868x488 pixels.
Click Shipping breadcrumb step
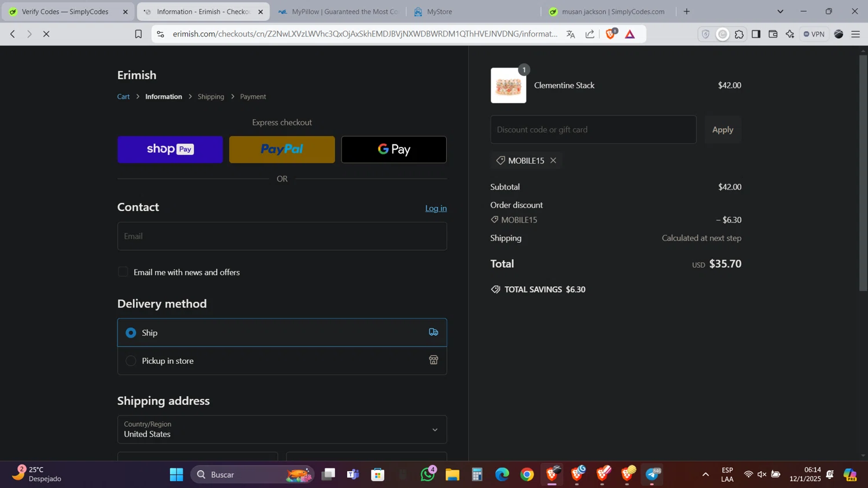click(211, 97)
